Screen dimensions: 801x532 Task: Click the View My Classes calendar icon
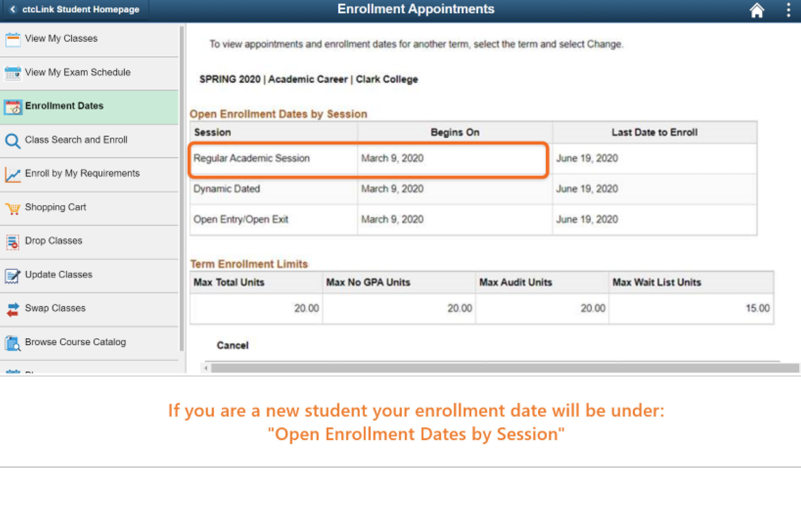tap(12, 39)
